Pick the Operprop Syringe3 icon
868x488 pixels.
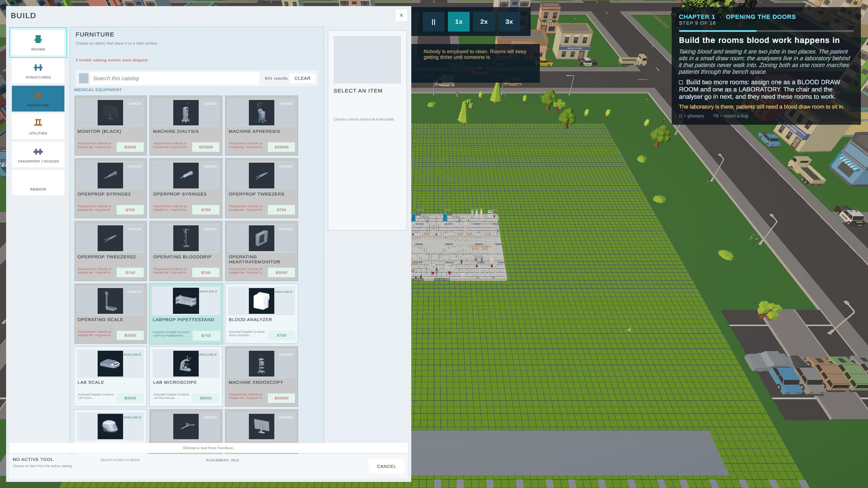click(x=186, y=176)
